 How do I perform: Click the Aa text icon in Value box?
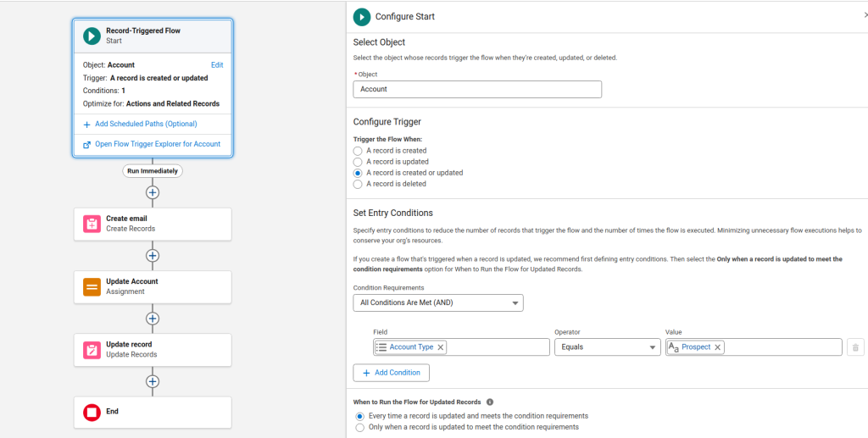tap(674, 347)
